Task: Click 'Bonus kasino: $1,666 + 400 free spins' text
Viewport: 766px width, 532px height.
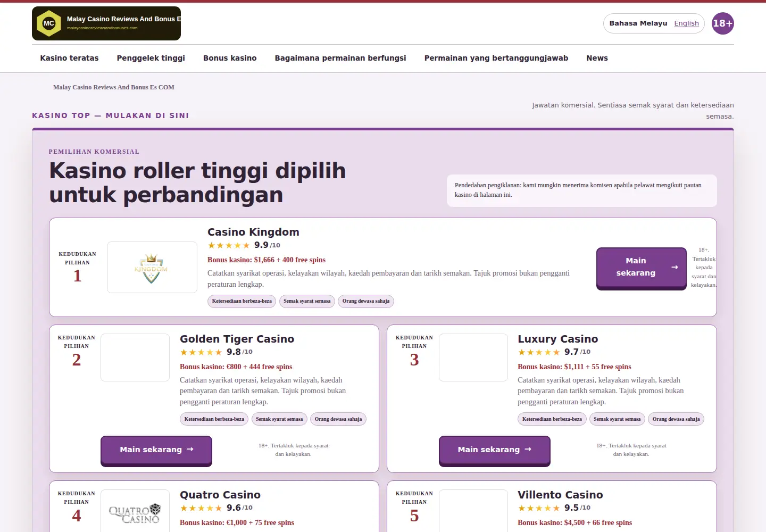Action: click(267, 260)
